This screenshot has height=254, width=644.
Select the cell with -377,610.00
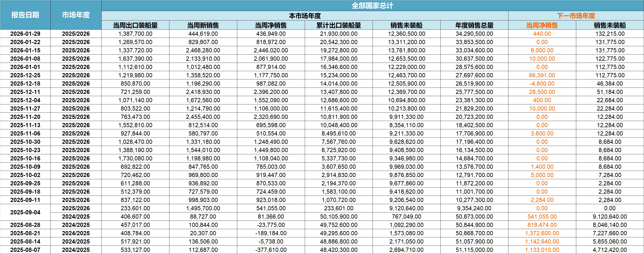coord(271,250)
